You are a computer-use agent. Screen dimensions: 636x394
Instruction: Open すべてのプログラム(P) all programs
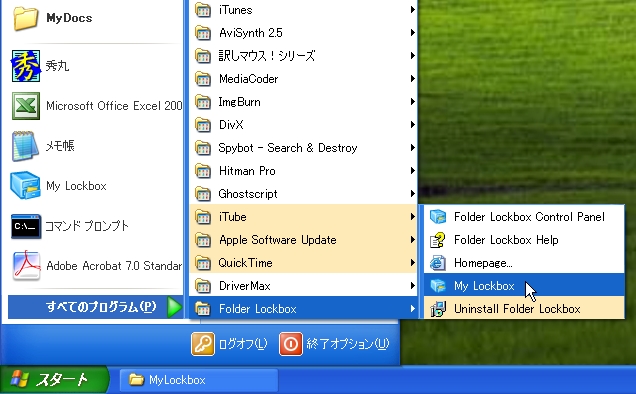click(x=96, y=307)
